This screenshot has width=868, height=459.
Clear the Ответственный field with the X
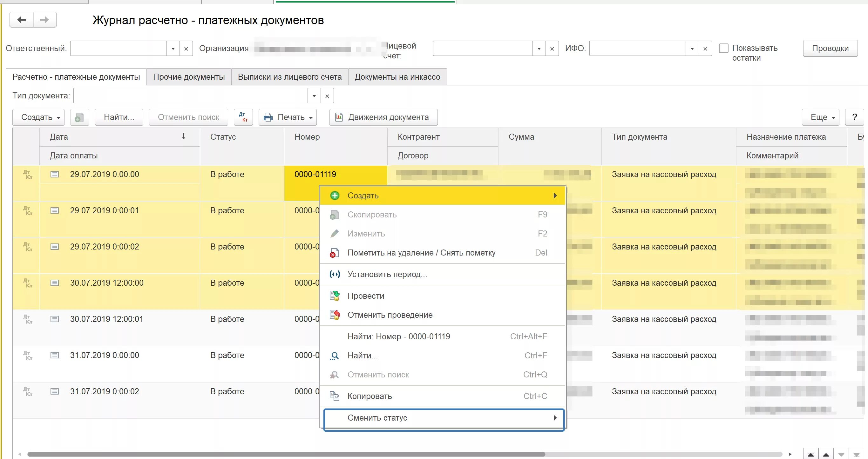pos(186,49)
